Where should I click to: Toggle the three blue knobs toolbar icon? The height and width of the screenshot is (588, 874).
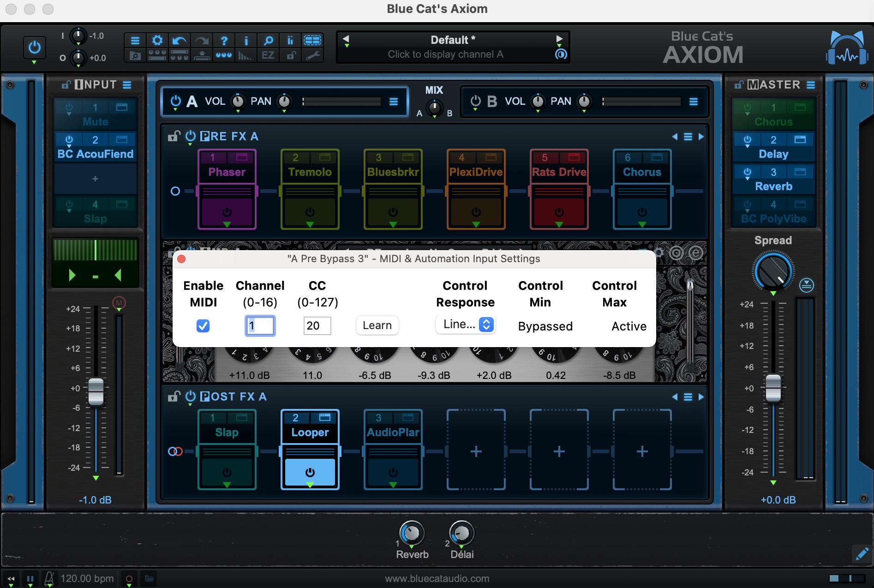click(224, 55)
